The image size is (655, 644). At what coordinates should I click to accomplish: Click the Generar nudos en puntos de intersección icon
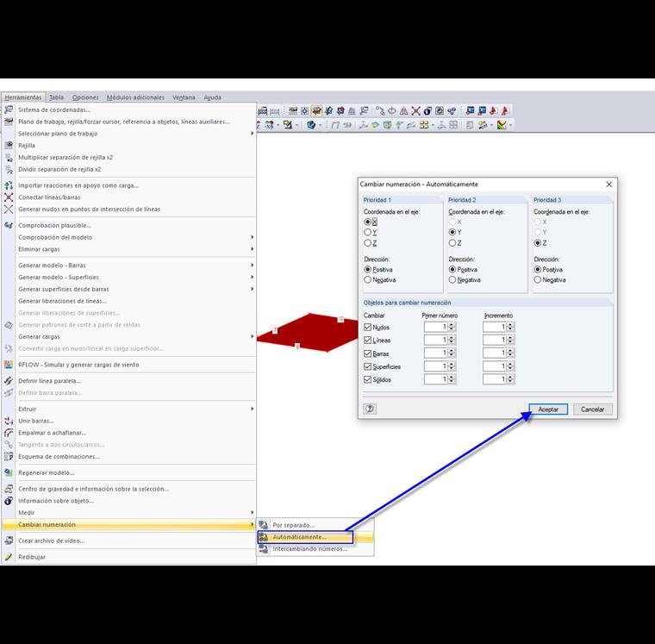click(9, 209)
